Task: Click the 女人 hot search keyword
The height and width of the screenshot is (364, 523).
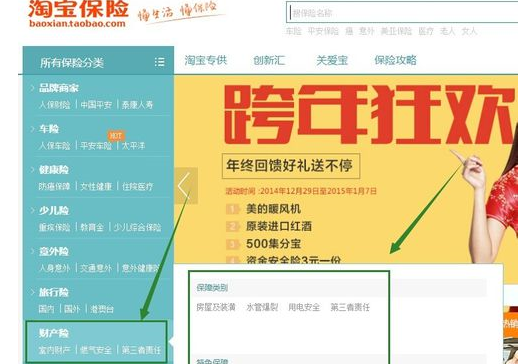Action: 469,31
